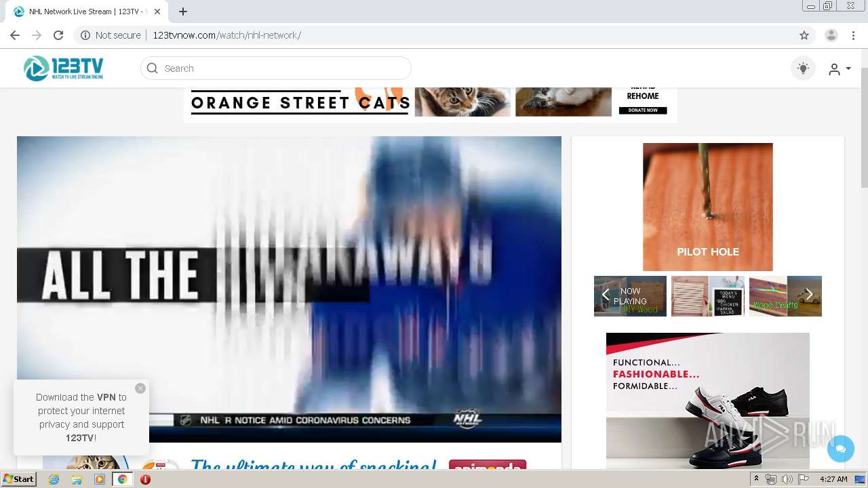868x488 pixels.
Task: Click the VPN link in the popup
Action: (x=106, y=397)
